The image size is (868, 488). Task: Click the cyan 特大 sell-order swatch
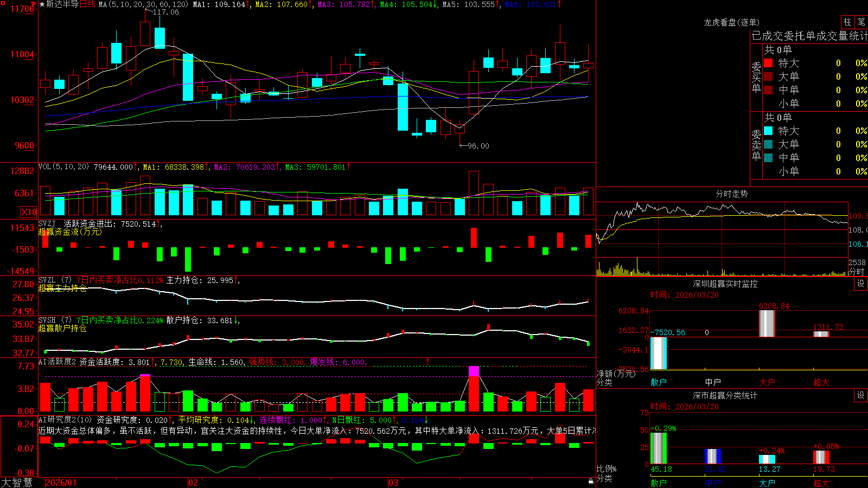click(x=768, y=131)
